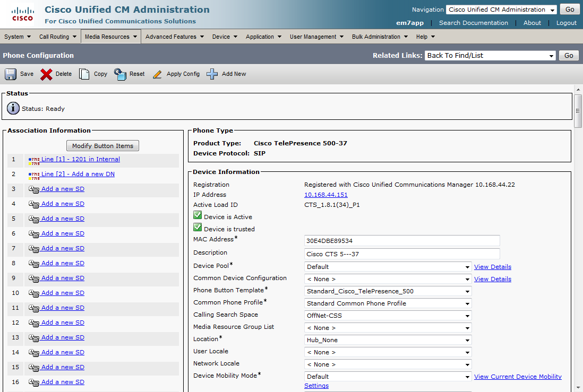Image resolution: width=583 pixels, height=392 pixels.
Task: Open the Common Phone Profile dropdown
Action: point(388,303)
